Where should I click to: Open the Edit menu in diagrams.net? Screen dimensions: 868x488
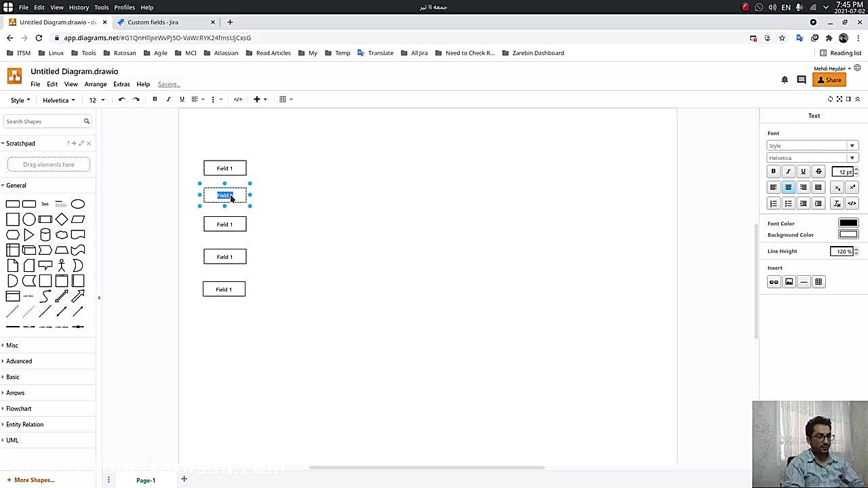pos(52,85)
